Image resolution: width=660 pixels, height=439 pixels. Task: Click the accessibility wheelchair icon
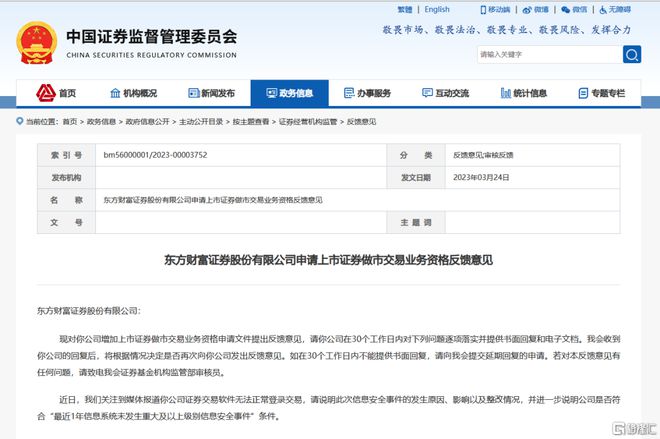point(603,10)
